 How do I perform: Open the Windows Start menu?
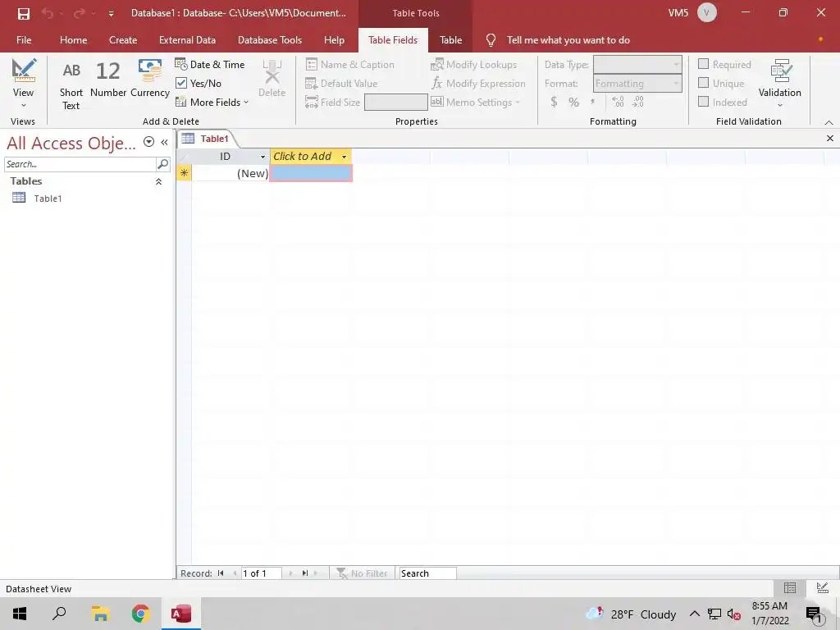point(20,614)
